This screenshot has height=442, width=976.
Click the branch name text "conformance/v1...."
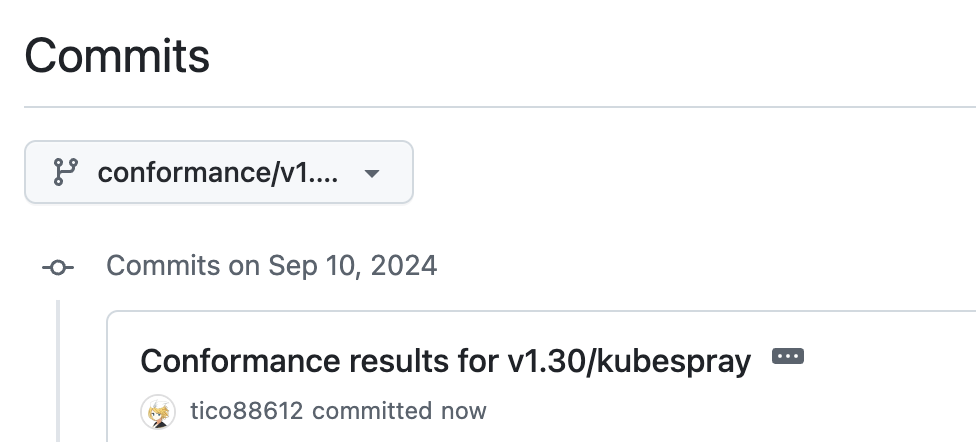217,173
